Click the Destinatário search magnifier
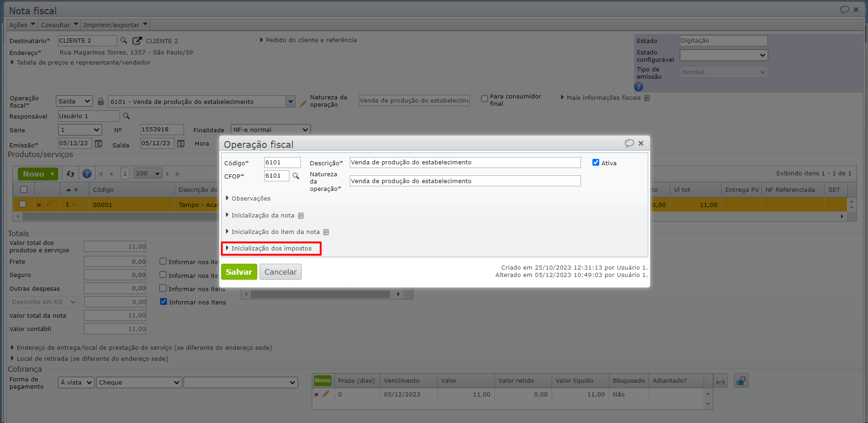Image resolution: width=868 pixels, height=423 pixels. point(124,41)
